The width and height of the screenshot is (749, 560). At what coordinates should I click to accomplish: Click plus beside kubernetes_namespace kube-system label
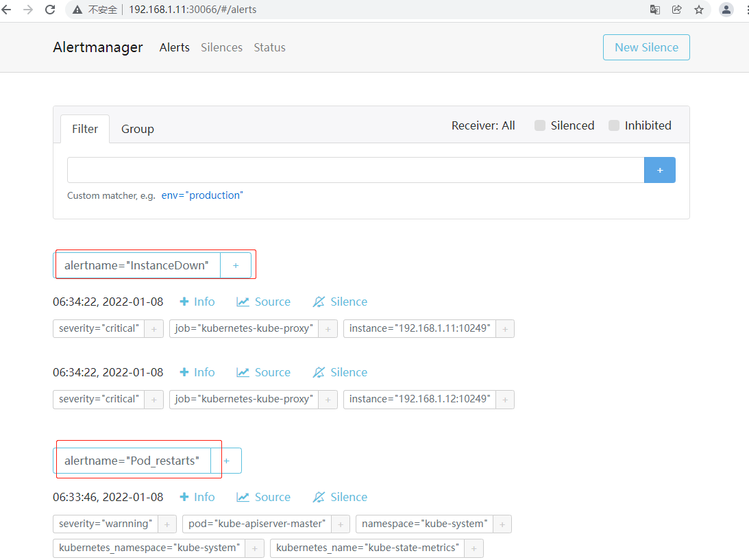pos(255,548)
